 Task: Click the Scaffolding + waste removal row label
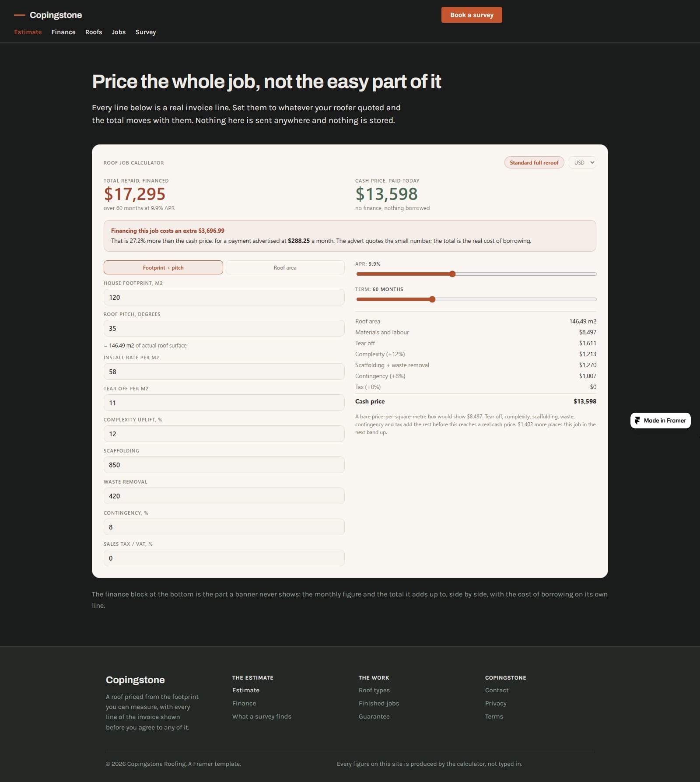coord(392,365)
